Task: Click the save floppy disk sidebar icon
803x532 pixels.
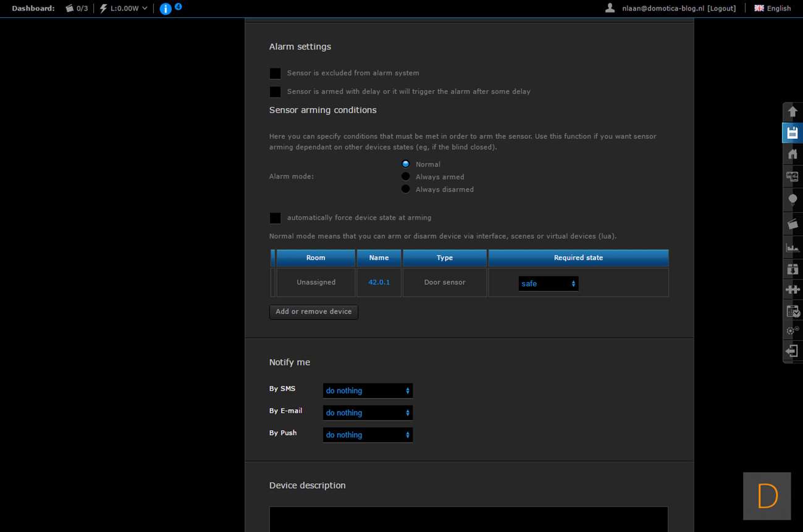Action: [792, 133]
